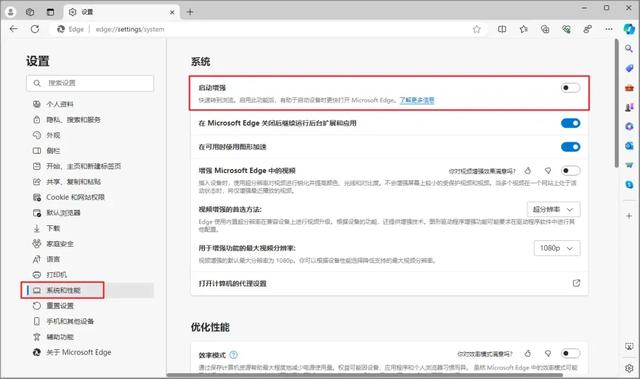Open the Copilot icon at top right
640x379 pixels.
coord(629,29)
